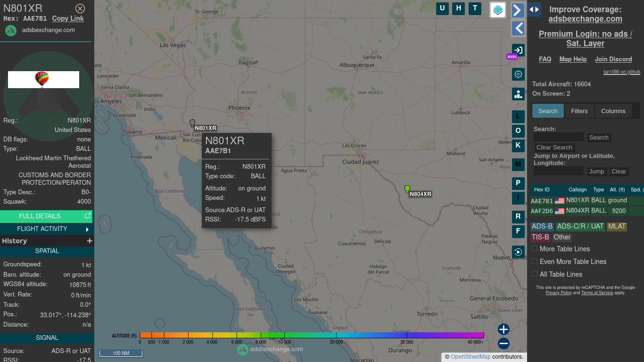This screenshot has width=644, height=362.
Task: Open the settings gear icon
Action: click(518, 74)
